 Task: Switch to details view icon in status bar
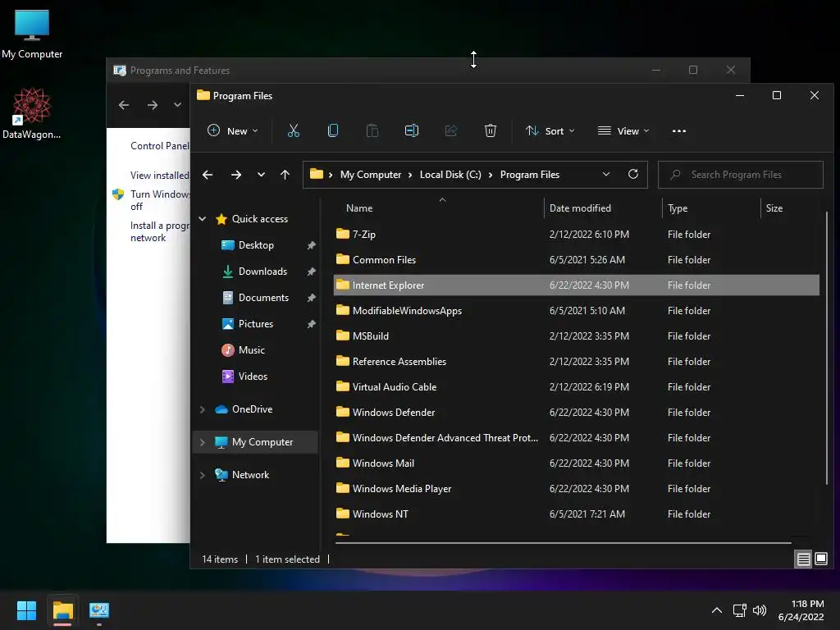click(804, 559)
